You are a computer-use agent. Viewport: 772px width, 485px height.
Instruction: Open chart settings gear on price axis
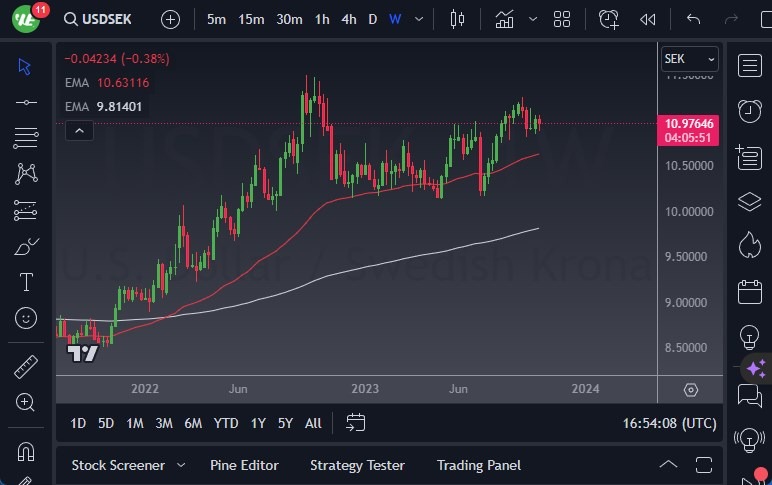691,389
